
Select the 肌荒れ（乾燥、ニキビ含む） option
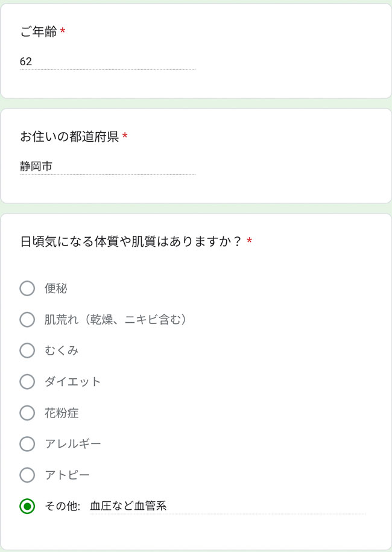(27, 320)
